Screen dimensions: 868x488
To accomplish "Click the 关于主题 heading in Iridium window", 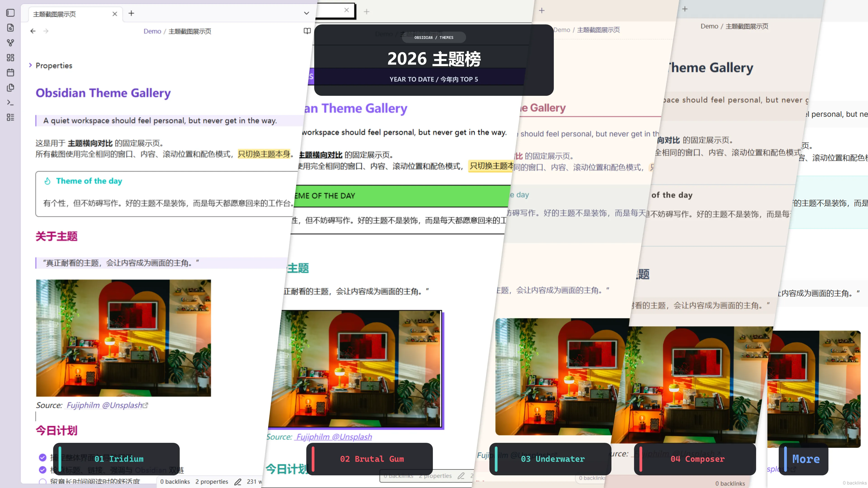I will point(57,236).
